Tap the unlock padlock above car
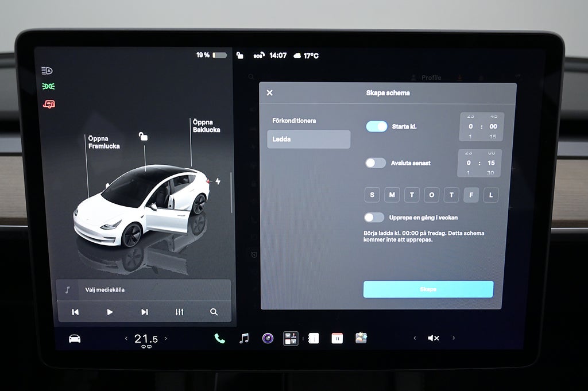The image size is (588, 391). click(143, 137)
